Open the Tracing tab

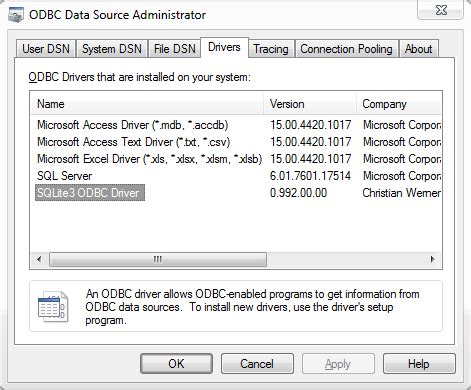[x=271, y=49]
